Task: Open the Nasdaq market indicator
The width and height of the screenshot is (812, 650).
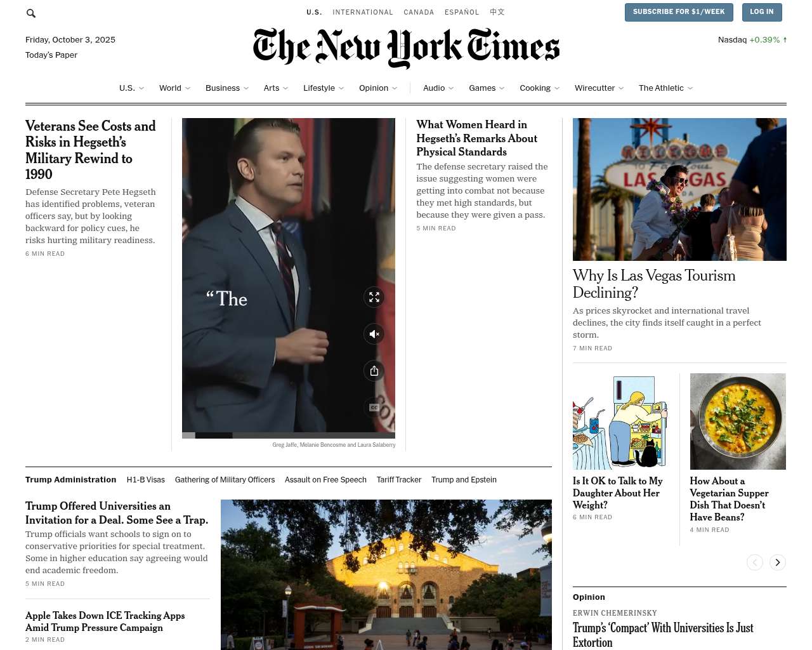Action: click(752, 39)
